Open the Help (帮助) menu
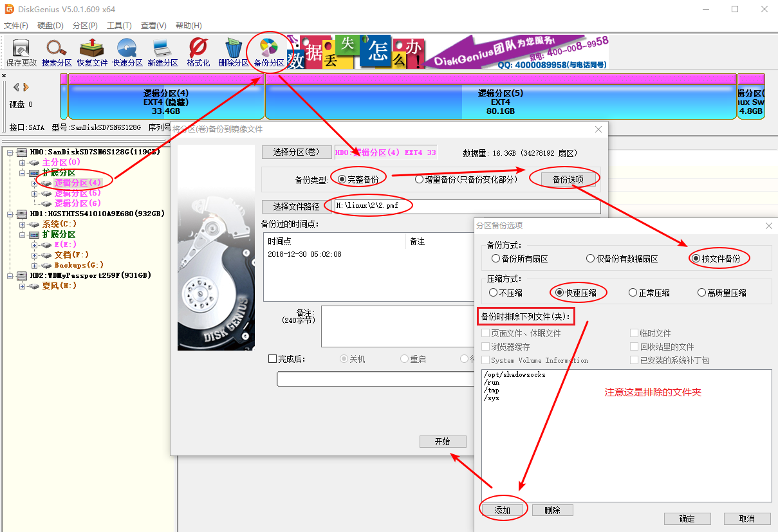The image size is (778, 532). click(188, 26)
